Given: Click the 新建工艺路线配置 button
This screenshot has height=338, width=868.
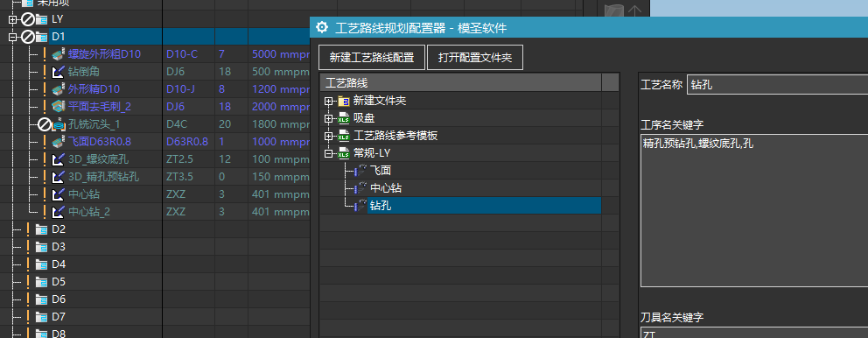Looking at the screenshot, I should point(372,58).
